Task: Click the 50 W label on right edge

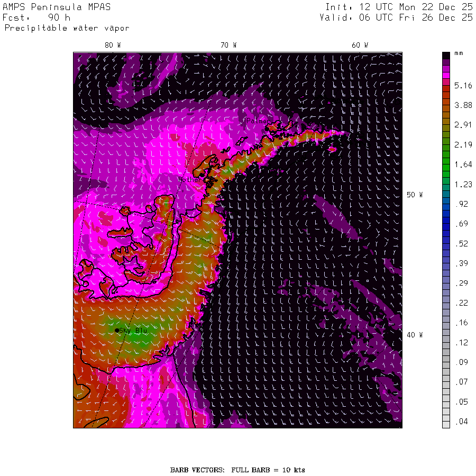Action: [x=414, y=195]
